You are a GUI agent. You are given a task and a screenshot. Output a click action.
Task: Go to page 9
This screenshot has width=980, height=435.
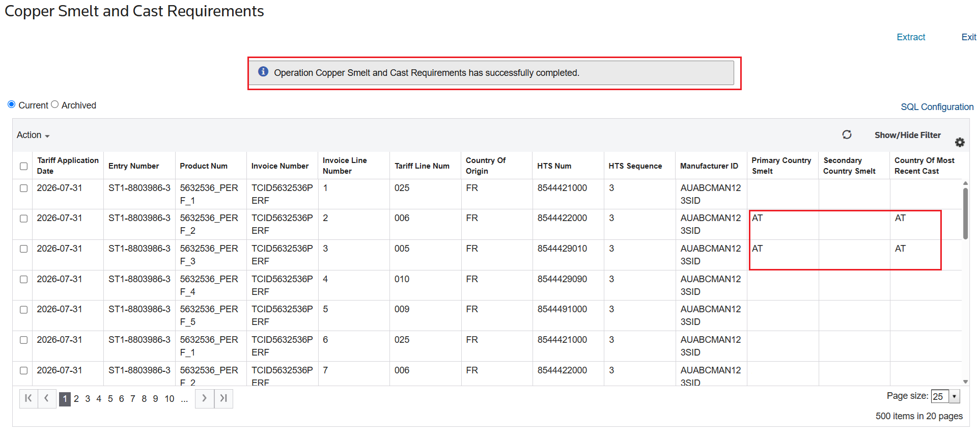[155, 399]
